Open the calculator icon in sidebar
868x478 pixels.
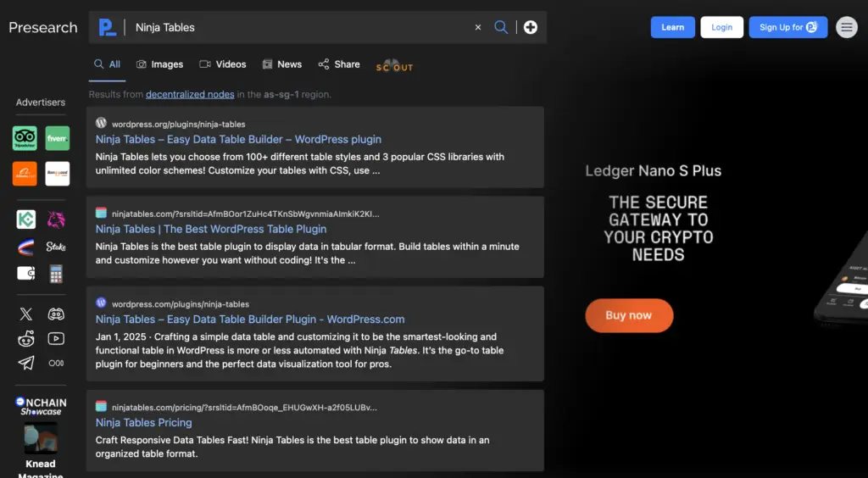click(x=56, y=274)
